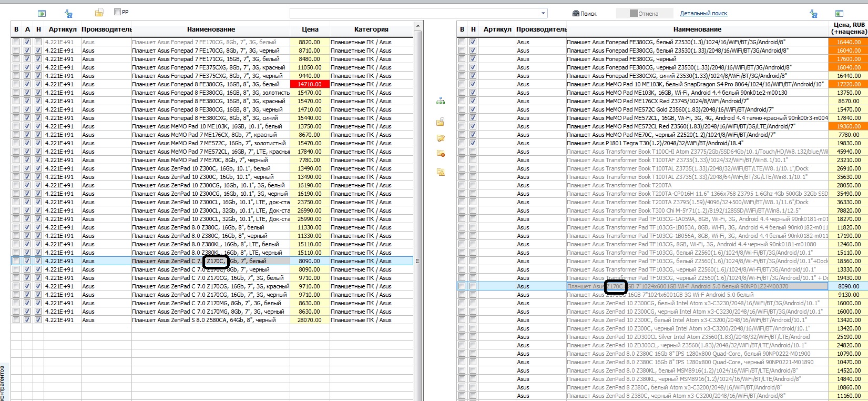Click the translate/rename icon above the right table
Image resolution: width=868 pixels, height=401 pixels.
click(813, 14)
